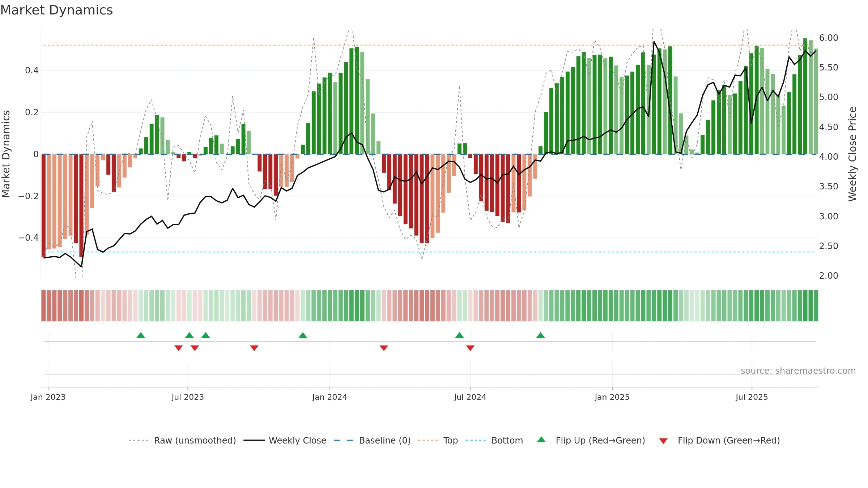Click the red Flip Down triangle legend icon
868x488 pixels.
pyautogui.click(x=663, y=441)
